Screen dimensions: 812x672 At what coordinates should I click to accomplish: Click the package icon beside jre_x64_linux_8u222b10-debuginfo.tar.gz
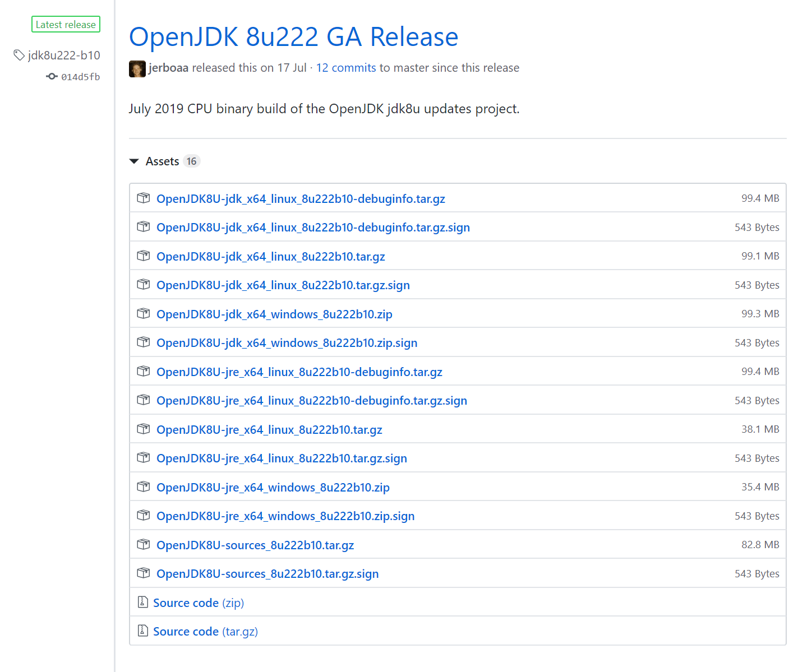pos(144,371)
